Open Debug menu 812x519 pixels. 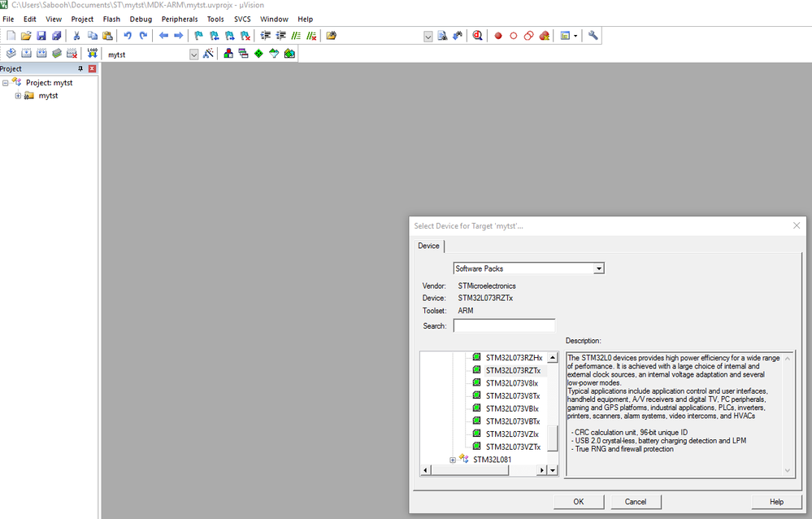tap(141, 20)
